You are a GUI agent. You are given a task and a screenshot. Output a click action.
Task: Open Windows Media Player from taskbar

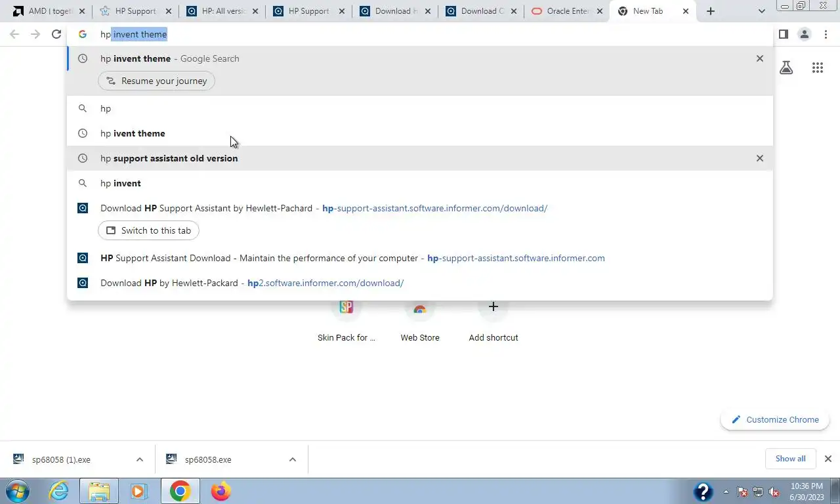[138, 491]
